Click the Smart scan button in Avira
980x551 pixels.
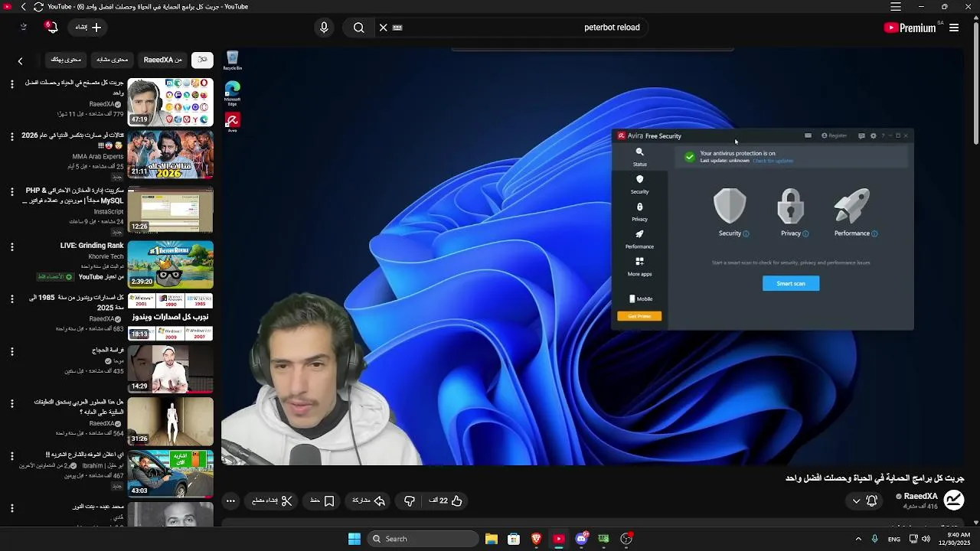coord(791,283)
